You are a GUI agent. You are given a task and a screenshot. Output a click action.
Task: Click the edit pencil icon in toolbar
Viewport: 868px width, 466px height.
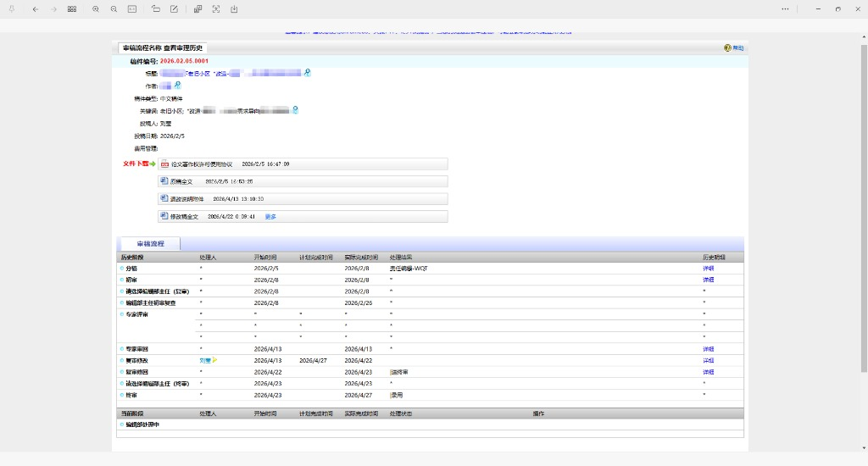[174, 8]
